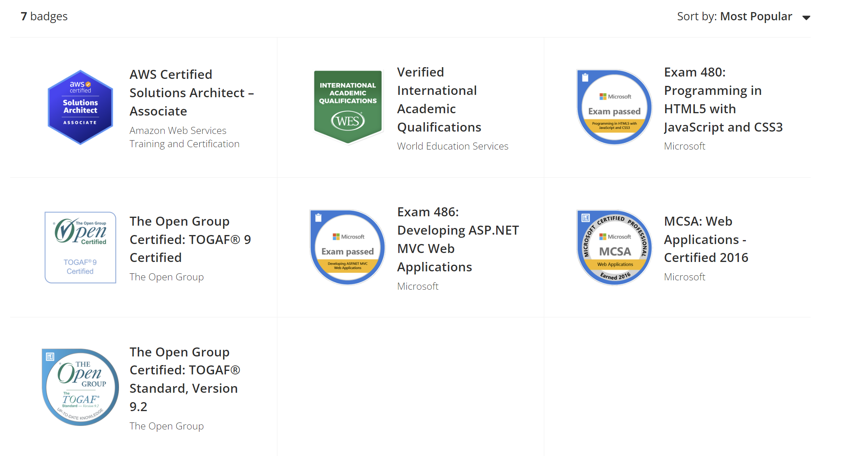The height and width of the screenshot is (456, 868).
Task: Click The Open Group issuer under TOGAF 9 Certified
Action: point(167,277)
